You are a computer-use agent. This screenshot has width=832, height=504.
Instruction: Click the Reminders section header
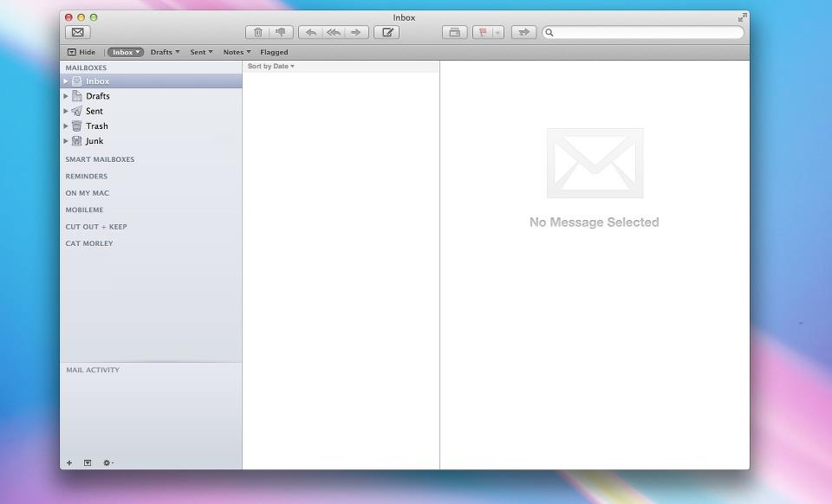[x=86, y=176]
